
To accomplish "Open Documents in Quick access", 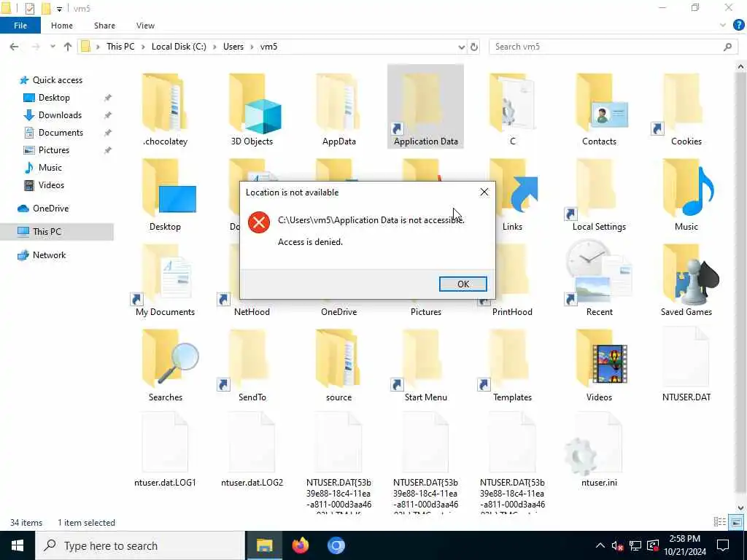I will coord(61,133).
